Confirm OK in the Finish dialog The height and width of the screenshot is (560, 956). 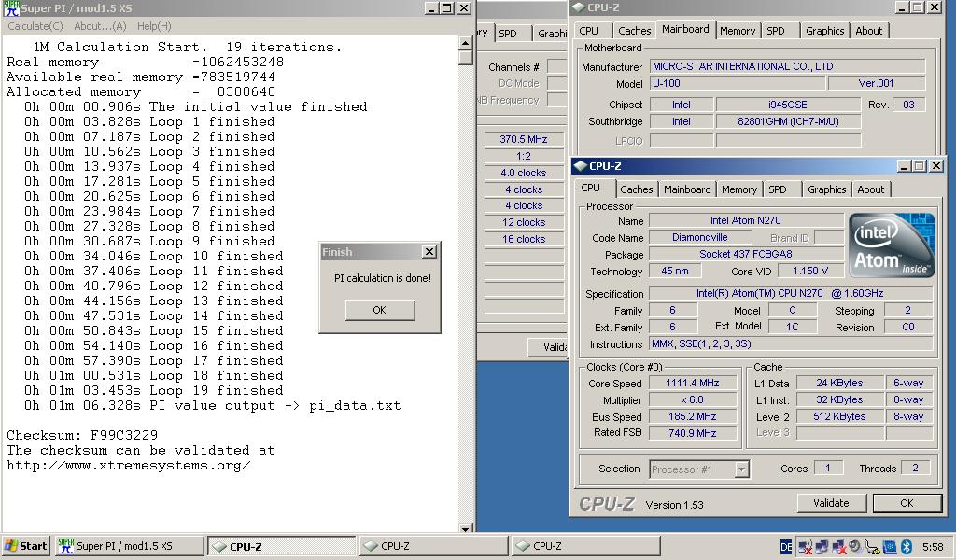pyautogui.click(x=379, y=310)
